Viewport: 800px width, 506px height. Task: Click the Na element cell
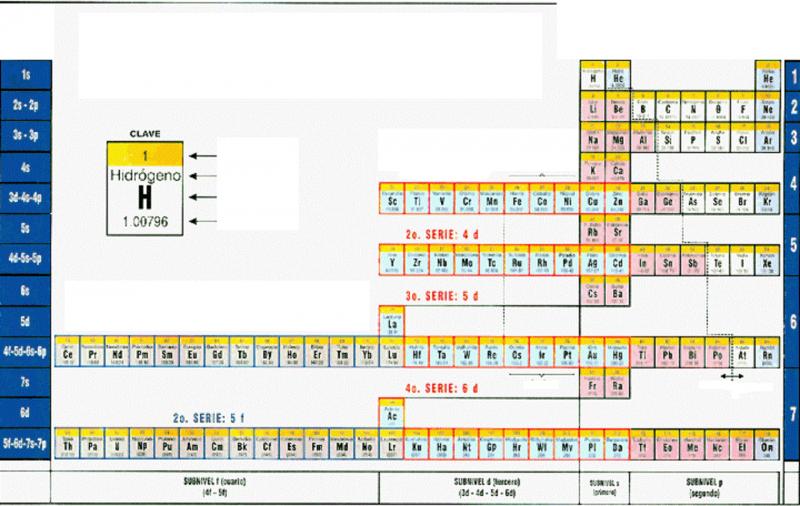(593, 139)
